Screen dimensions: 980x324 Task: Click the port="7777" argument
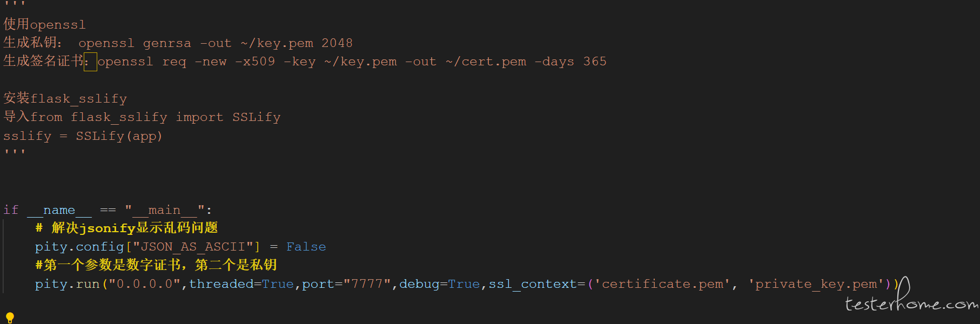pyautogui.click(x=346, y=284)
